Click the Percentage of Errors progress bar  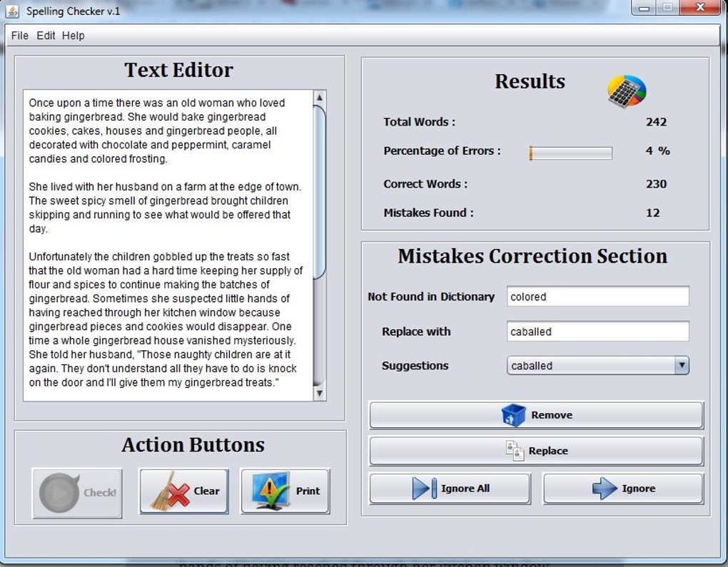pyautogui.click(x=570, y=153)
